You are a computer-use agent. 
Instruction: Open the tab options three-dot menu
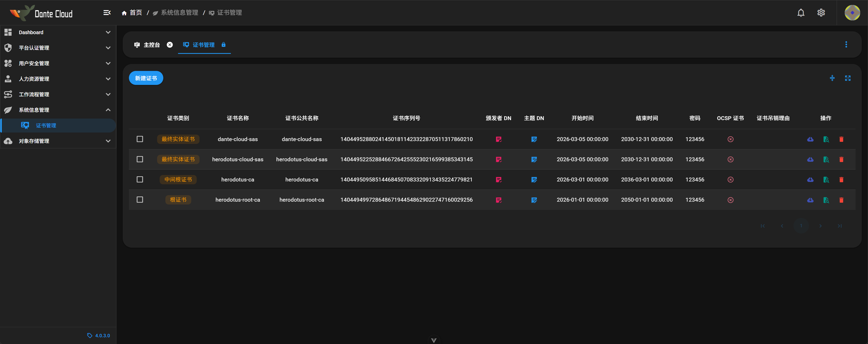click(x=846, y=45)
